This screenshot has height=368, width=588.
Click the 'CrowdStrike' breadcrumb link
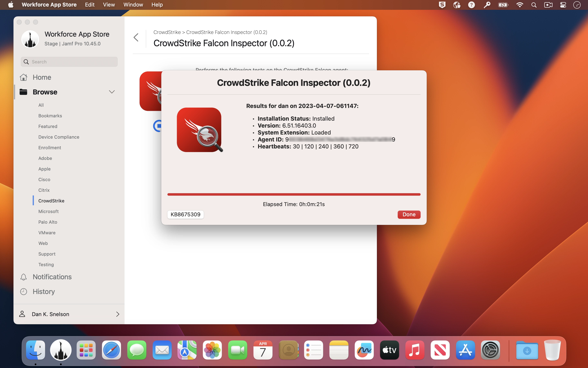tap(167, 32)
